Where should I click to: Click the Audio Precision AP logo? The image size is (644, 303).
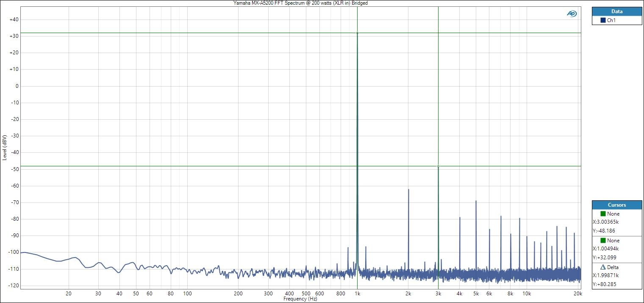tap(572, 14)
